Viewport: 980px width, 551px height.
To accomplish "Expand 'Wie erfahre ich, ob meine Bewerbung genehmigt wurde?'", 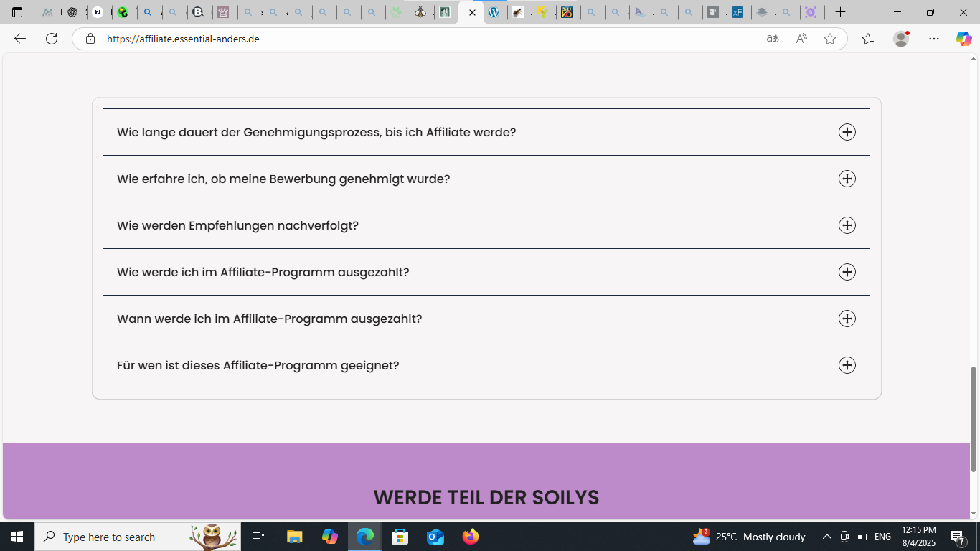I will pyautogui.click(x=847, y=179).
